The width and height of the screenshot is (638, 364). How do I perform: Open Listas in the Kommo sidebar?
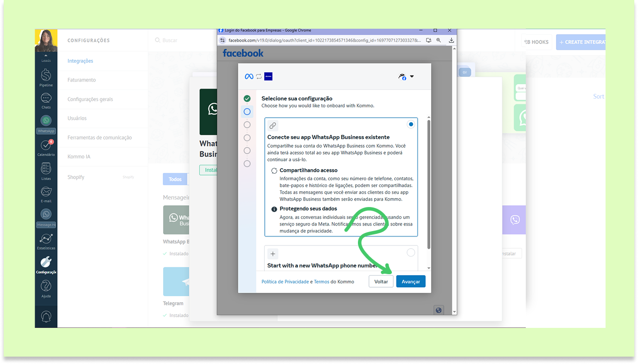pos(46,171)
